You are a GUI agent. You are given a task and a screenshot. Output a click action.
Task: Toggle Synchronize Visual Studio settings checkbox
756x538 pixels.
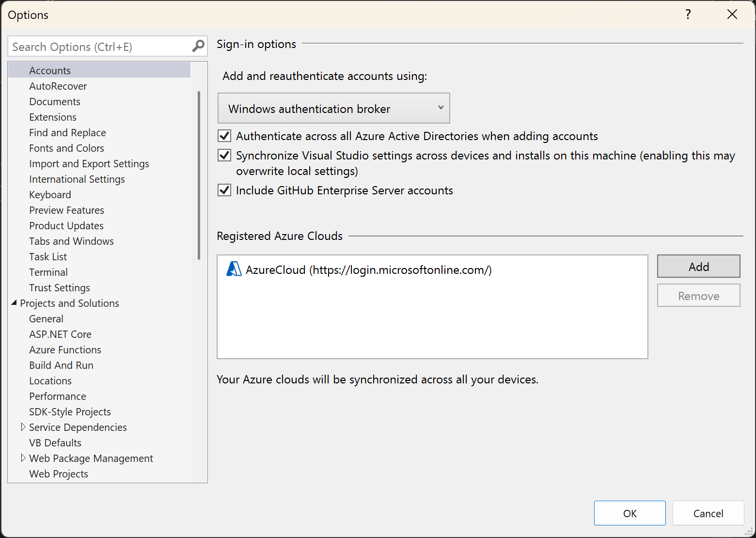pyautogui.click(x=224, y=155)
